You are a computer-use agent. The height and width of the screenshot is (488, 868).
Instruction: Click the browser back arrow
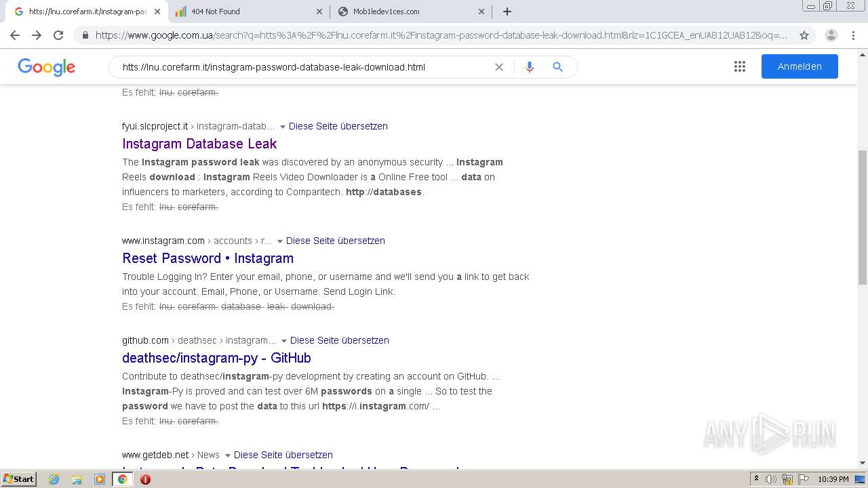click(15, 35)
